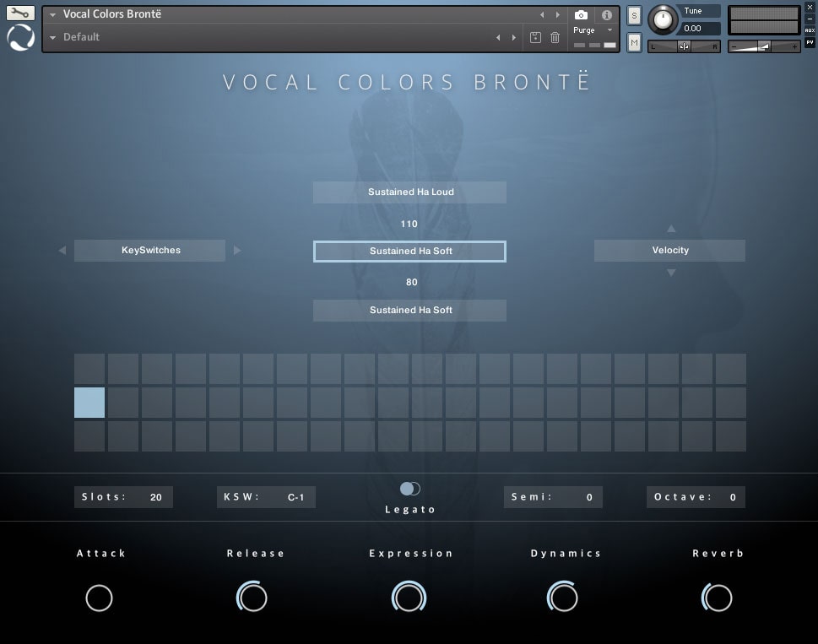This screenshot has height=644, width=818.
Task: Take a snapshot with the camera icon
Action: (581, 15)
